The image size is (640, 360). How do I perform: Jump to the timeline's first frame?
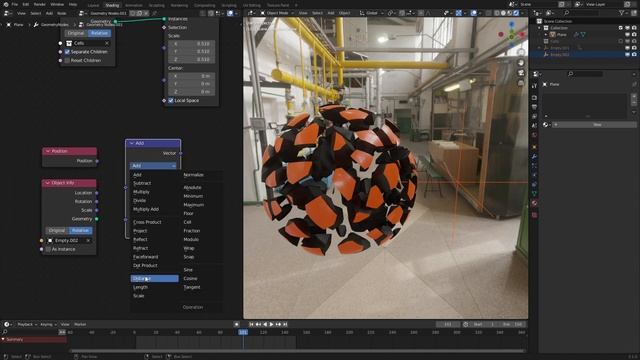coord(251,324)
